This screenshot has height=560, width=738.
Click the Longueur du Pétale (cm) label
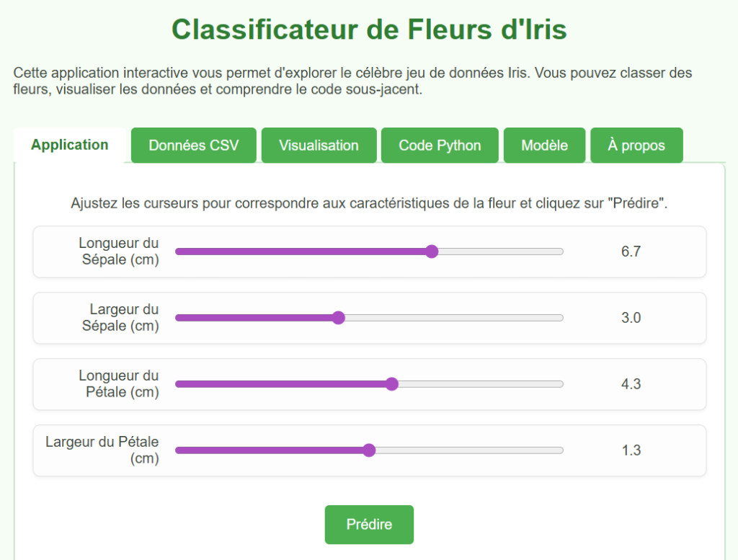pyautogui.click(x=119, y=384)
